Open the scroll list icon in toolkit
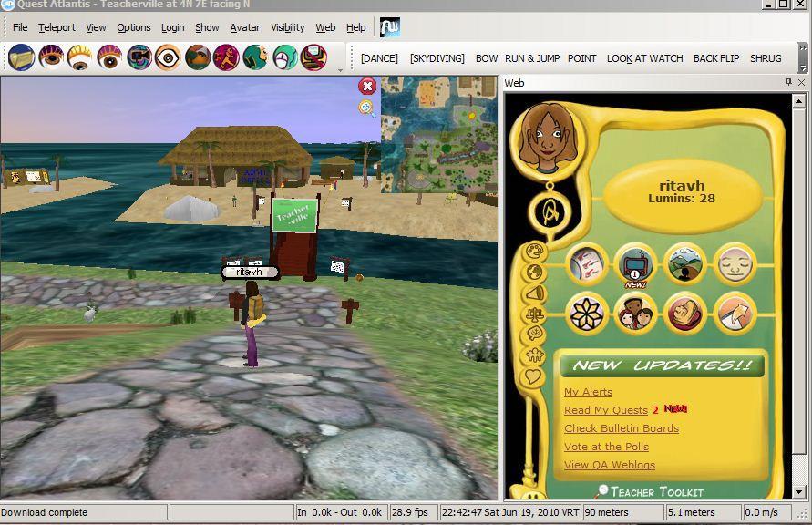Viewport: 812px width, 525px height. (586, 264)
